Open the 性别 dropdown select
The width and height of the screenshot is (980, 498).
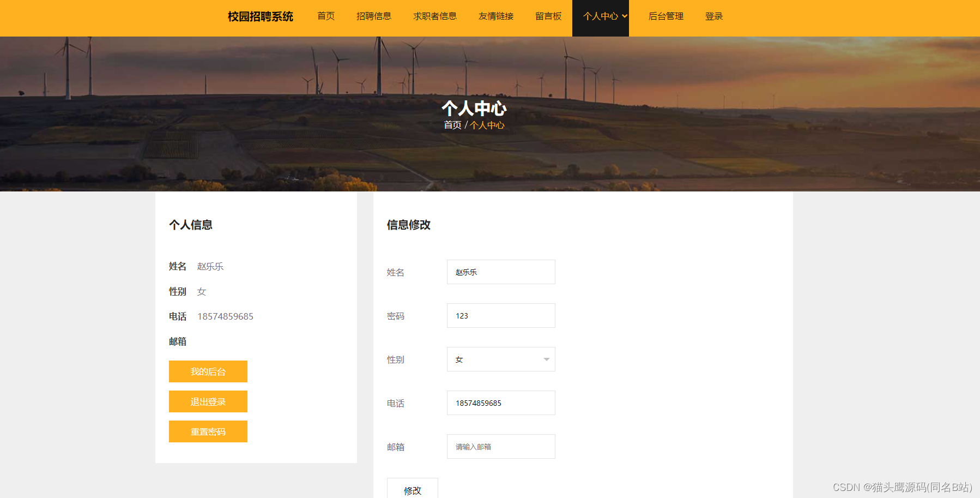tap(501, 359)
